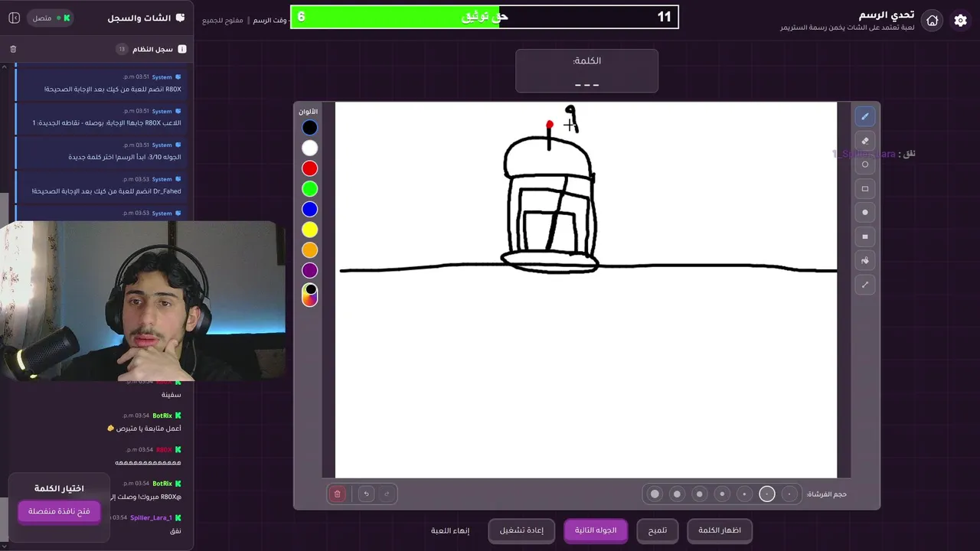Select the hollow rectangle shape tool
Screen dimensions: 980x551
pos(865,188)
